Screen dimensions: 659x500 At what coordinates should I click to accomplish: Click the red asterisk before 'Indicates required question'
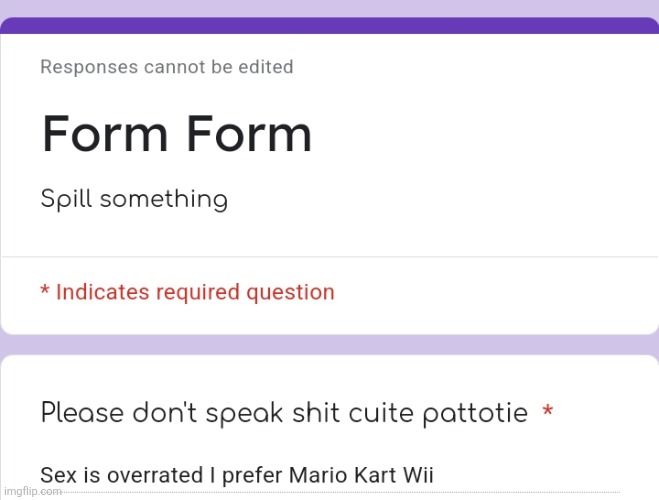pyautogui.click(x=45, y=289)
